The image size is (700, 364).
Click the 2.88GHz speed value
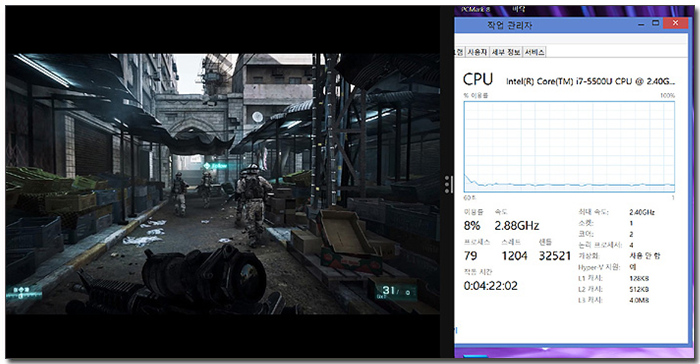point(517,226)
